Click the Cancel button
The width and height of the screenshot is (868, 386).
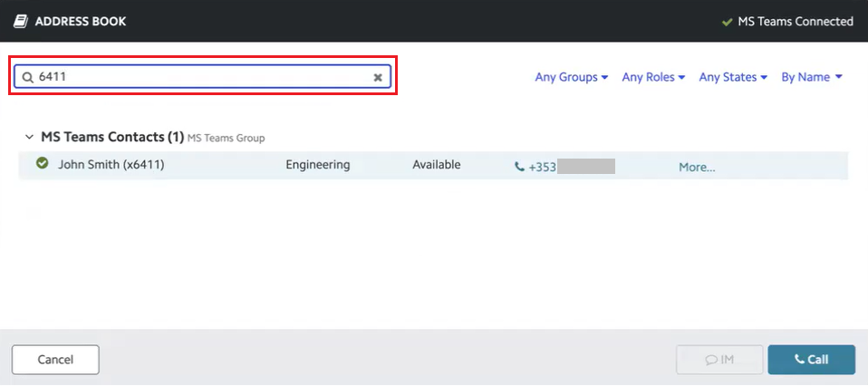coord(55,360)
